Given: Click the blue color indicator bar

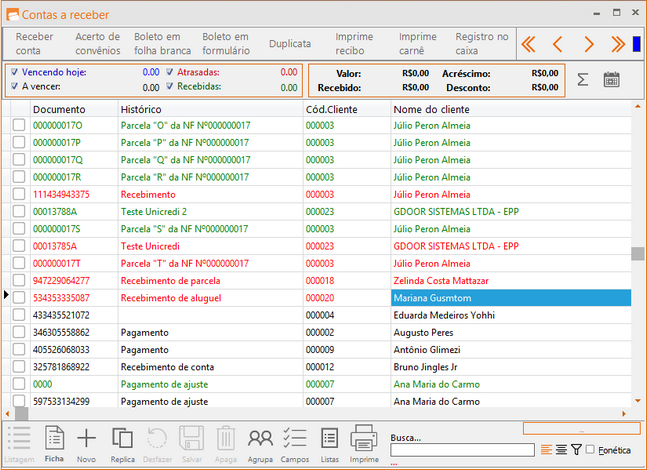Looking at the screenshot, I should pos(637,44).
